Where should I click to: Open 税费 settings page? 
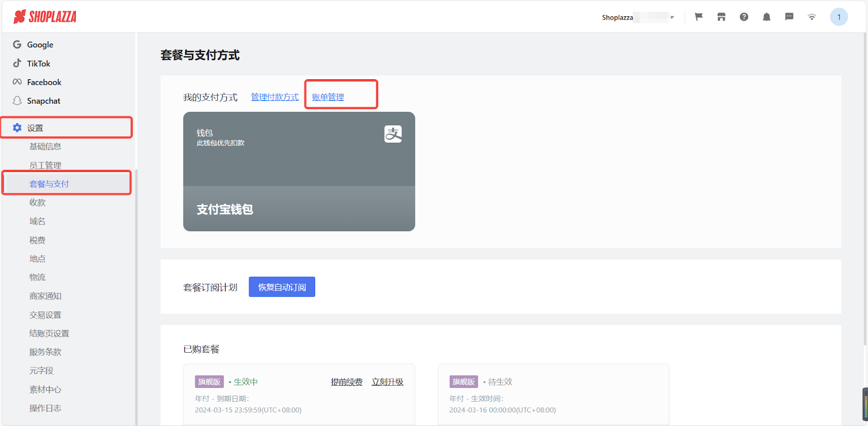[37, 240]
